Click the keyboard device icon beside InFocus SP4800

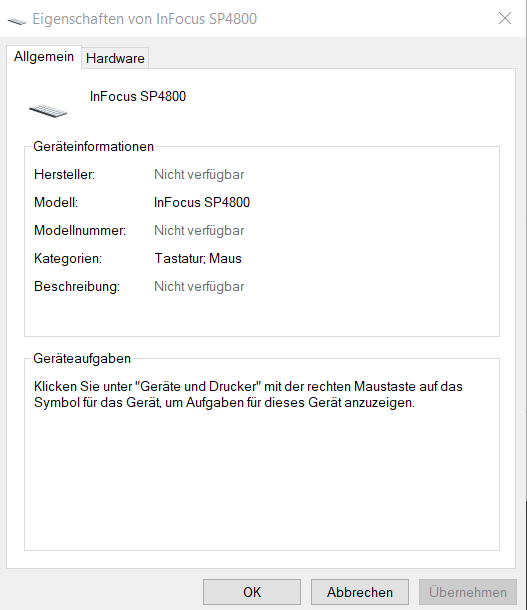click(x=48, y=111)
